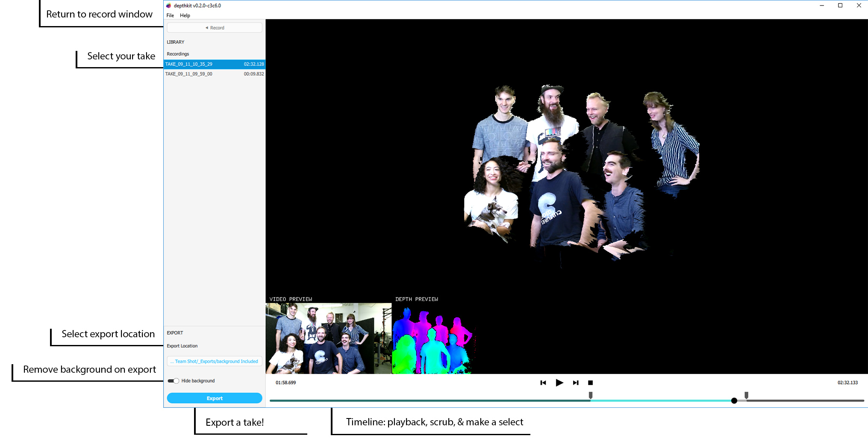Click the Play button
This screenshot has width=868, height=445.
pyautogui.click(x=559, y=383)
